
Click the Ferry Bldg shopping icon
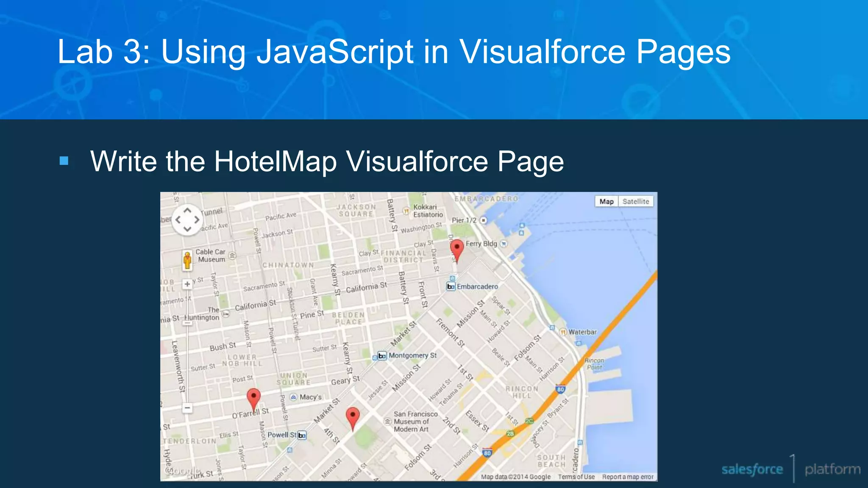(x=504, y=244)
